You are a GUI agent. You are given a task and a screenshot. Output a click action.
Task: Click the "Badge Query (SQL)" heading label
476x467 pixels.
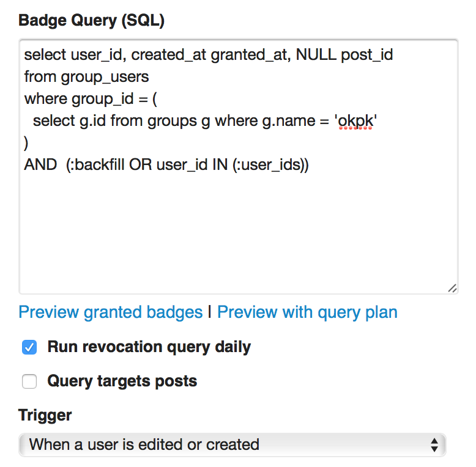92,20
